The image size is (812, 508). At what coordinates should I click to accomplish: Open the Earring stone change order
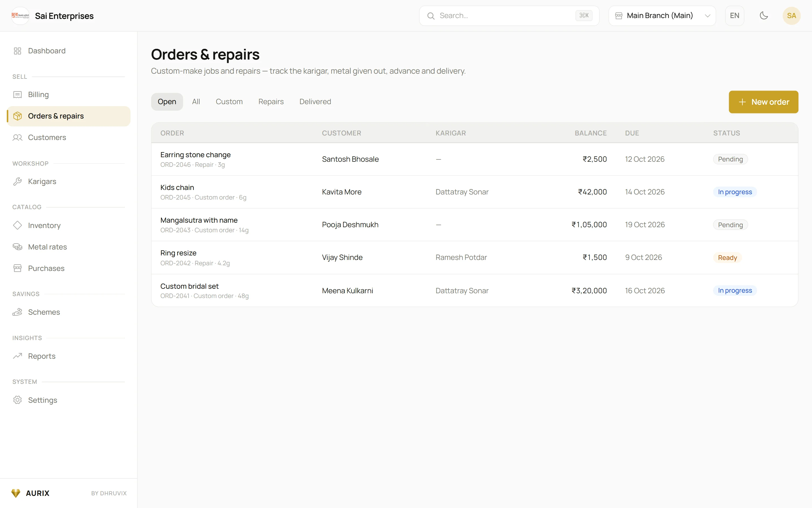[475, 159]
